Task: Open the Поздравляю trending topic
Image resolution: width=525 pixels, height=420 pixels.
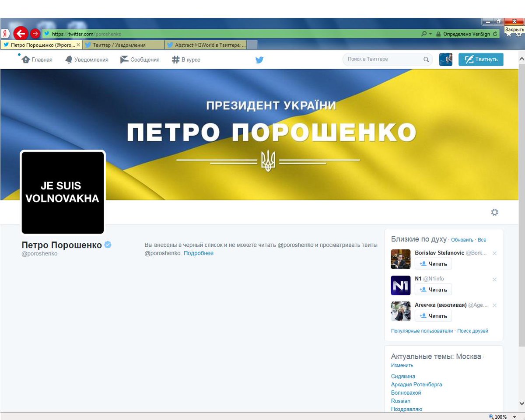Action: coord(406,409)
